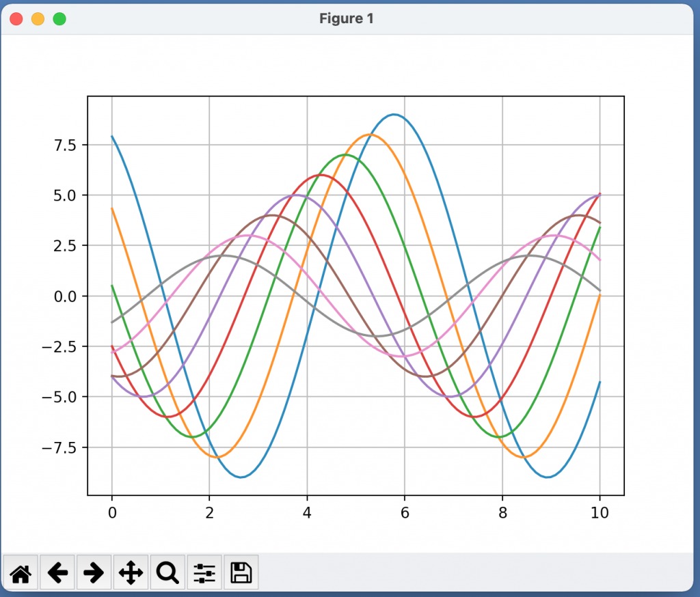Click the magnifying glass zoom icon
Screen dimensions: 700x597
[x=167, y=572]
